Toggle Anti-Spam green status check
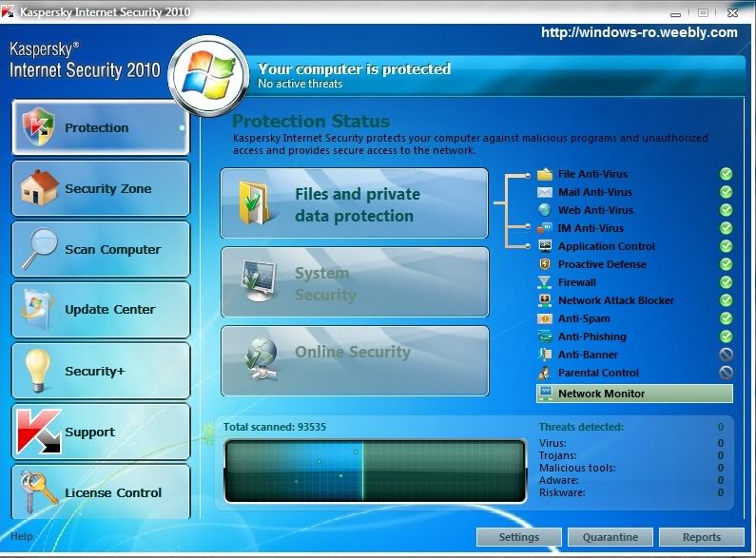 coord(727,318)
